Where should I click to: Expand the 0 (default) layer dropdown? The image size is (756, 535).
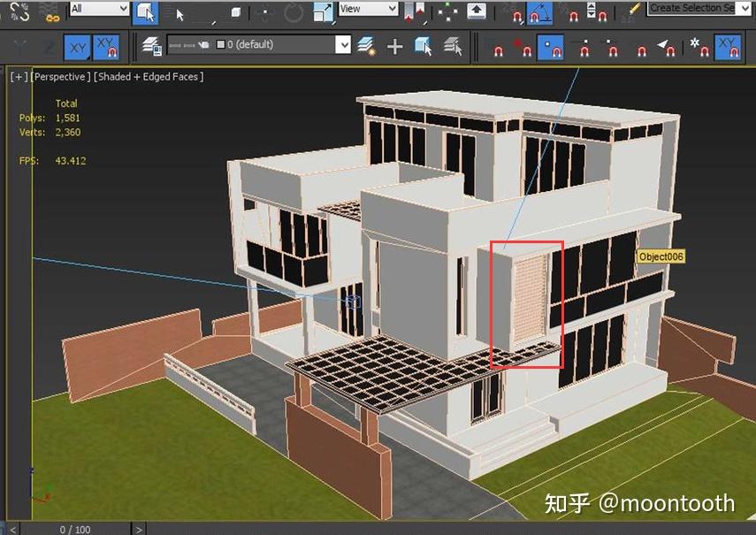[x=345, y=44]
